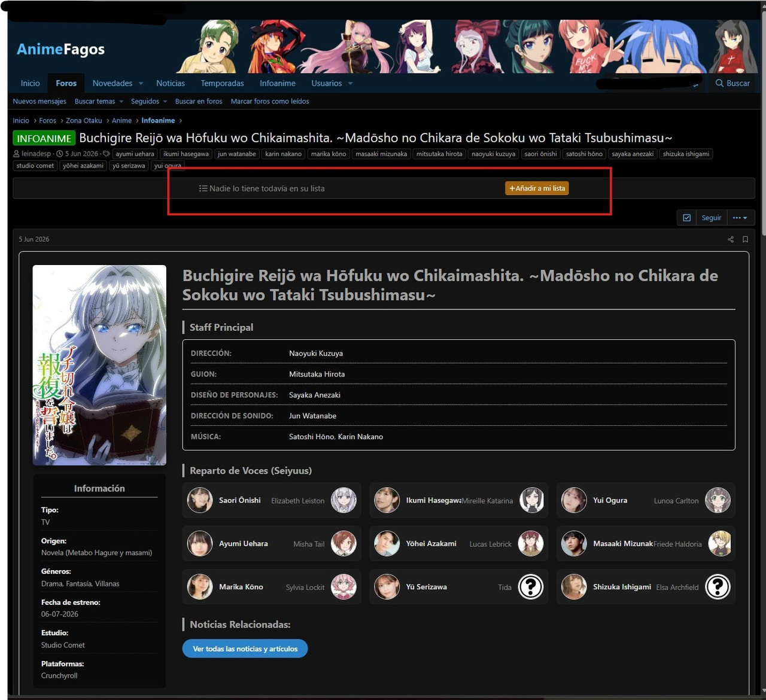
Task: Expand the Novedades dropdown arrow
Action: 141,84
